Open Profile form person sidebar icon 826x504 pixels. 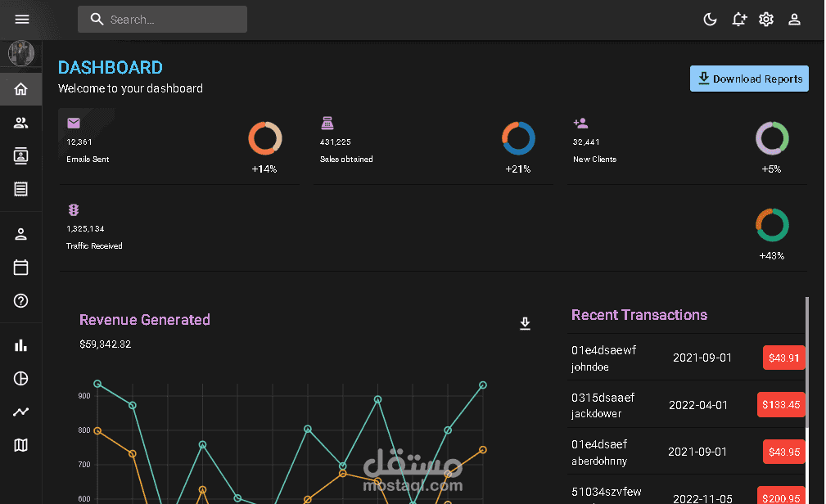21,234
